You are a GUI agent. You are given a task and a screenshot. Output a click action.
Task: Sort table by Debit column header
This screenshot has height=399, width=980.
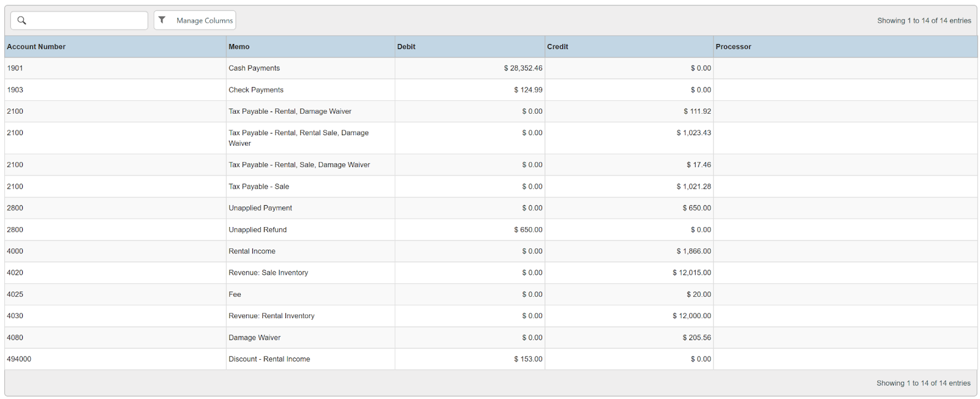pos(406,47)
